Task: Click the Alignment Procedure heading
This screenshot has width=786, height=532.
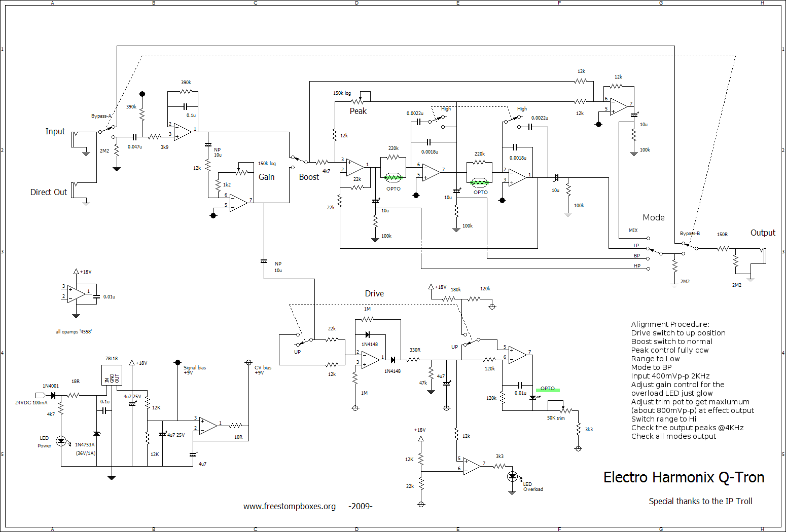Action: [x=670, y=324]
